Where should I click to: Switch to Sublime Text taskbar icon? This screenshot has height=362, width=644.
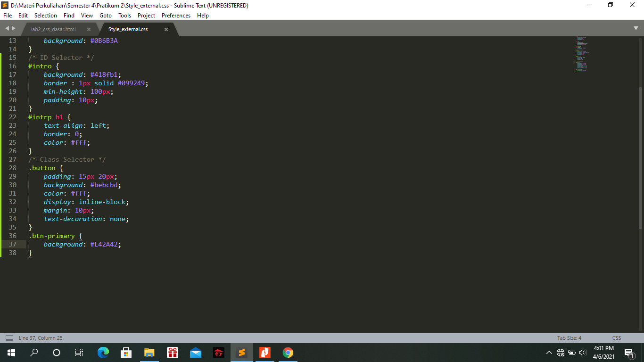[242, 353]
